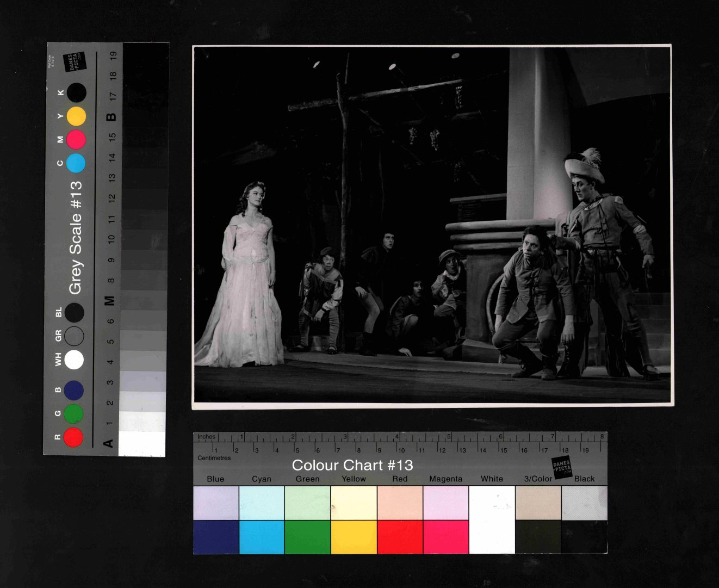Pick the bright green swatch under Green
719x588 pixels.
(307, 537)
